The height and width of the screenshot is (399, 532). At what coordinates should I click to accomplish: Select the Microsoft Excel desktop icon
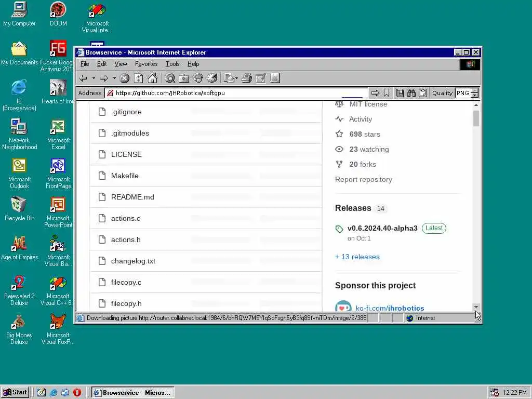(x=58, y=135)
